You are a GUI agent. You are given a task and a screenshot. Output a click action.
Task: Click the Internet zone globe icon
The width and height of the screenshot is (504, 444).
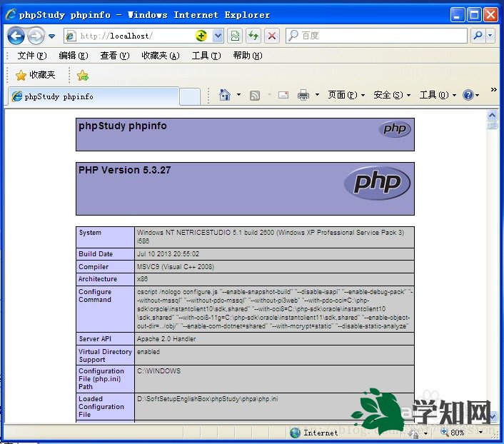coord(295,433)
